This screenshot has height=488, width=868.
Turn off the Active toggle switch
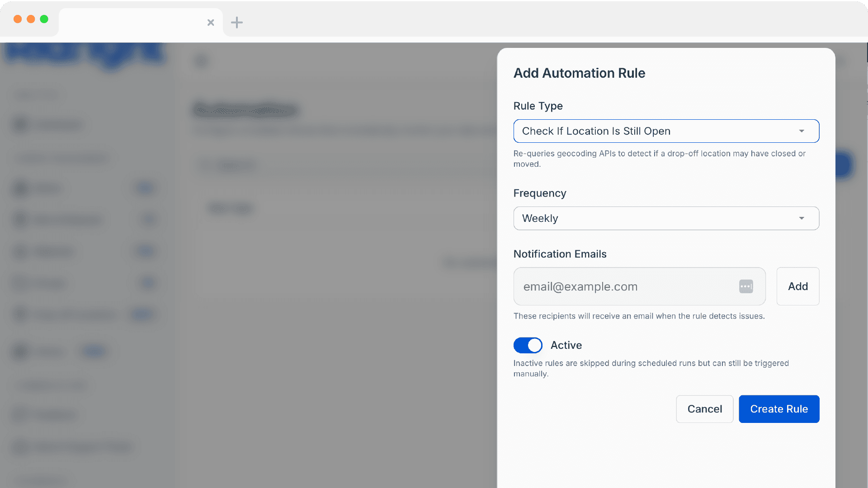(x=528, y=345)
